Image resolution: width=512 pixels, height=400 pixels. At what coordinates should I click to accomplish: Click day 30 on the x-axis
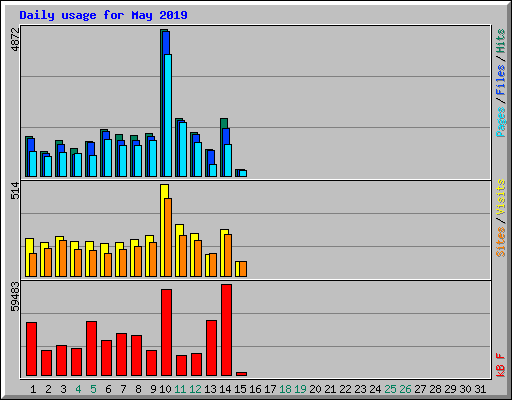click(x=465, y=389)
